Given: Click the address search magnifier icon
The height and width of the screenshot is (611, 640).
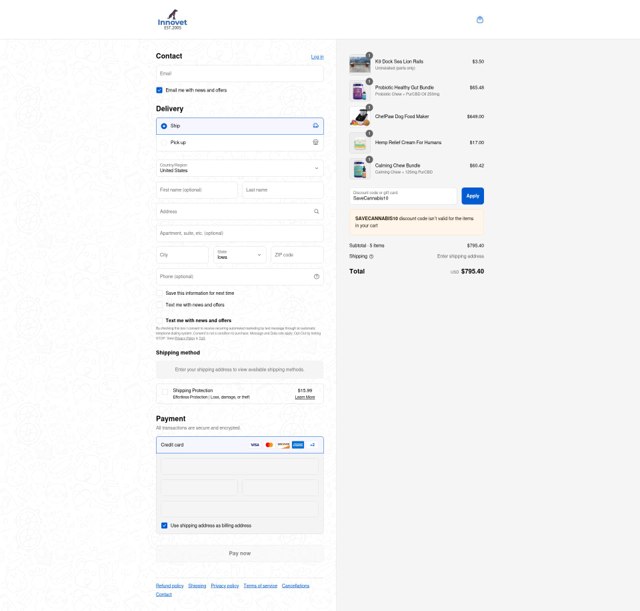Looking at the screenshot, I should click(316, 211).
